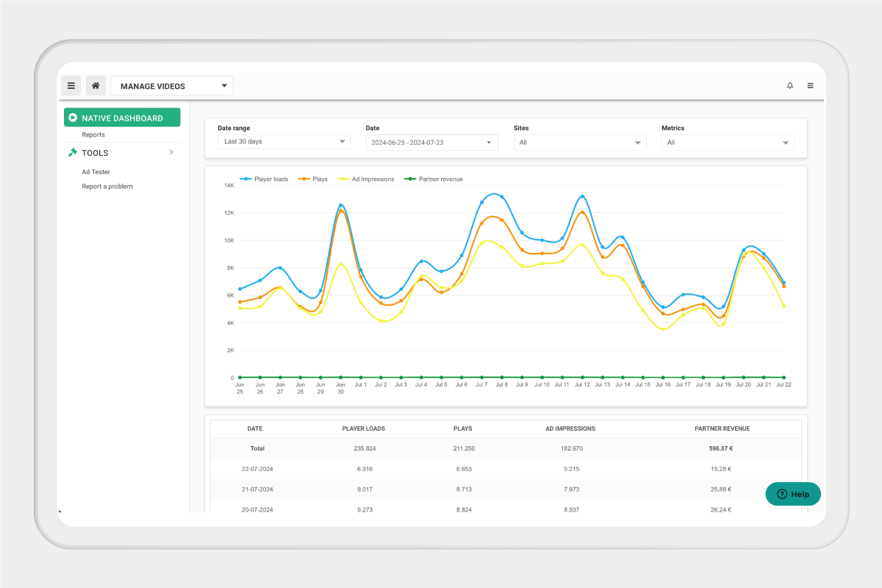
Task: Open the Metrics filter dropdown
Action: [728, 143]
